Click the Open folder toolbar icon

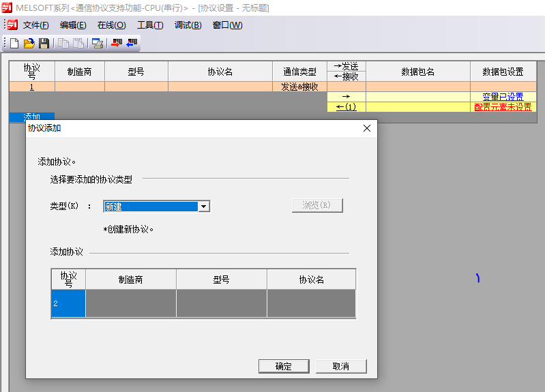29,44
